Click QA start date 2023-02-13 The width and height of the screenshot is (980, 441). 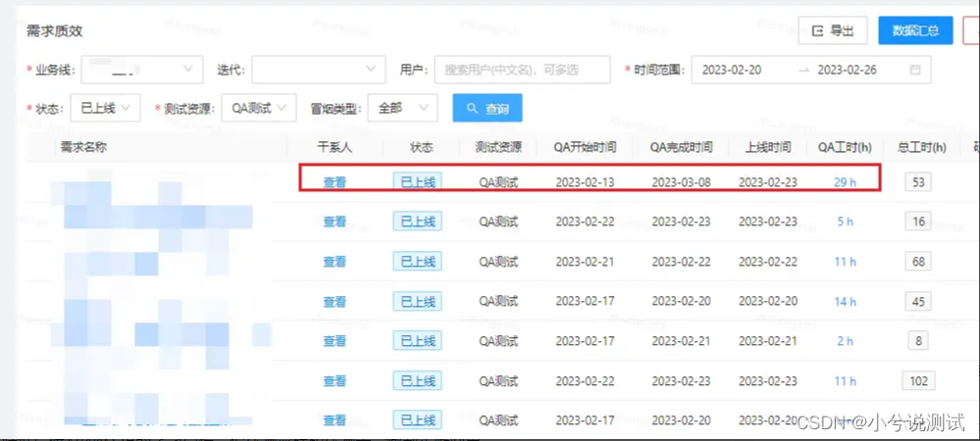point(585,182)
